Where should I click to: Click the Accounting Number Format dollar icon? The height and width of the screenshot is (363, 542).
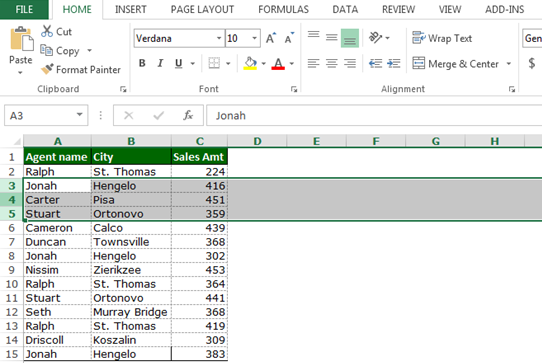[x=532, y=63]
